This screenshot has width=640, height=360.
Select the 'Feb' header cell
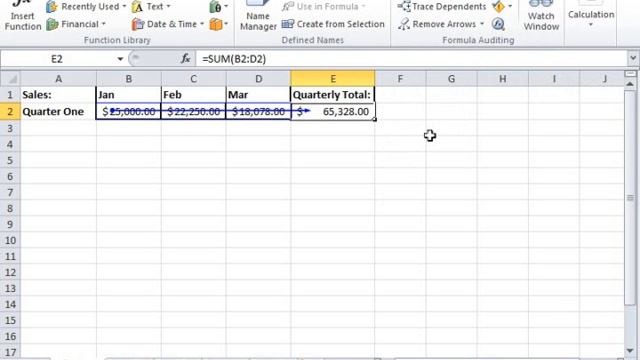(193, 95)
